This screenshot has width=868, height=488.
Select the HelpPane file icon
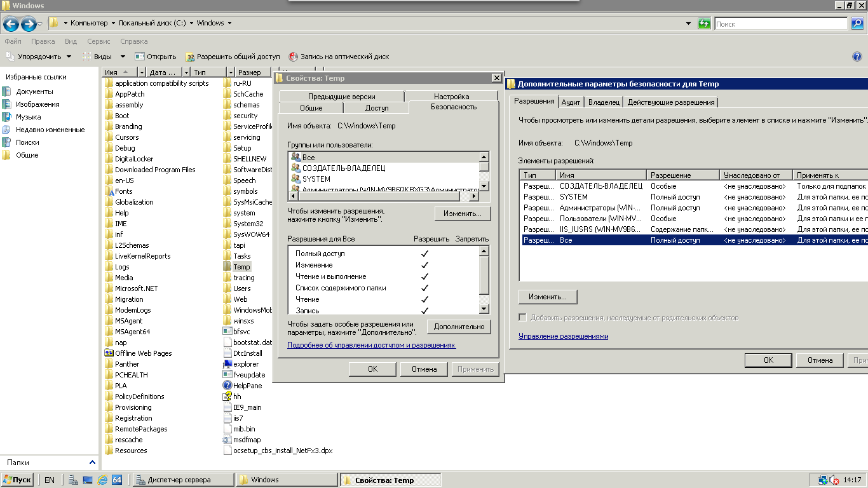pyautogui.click(x=227, y=386)
